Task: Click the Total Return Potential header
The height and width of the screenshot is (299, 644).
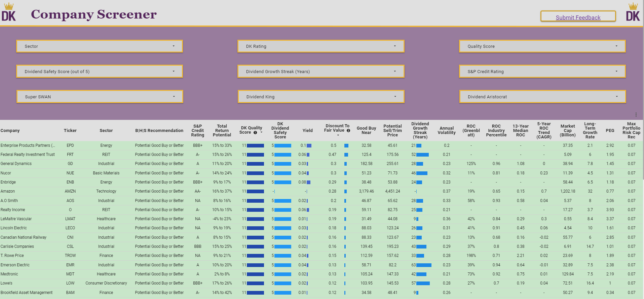Action: click(x=222, y=131)
